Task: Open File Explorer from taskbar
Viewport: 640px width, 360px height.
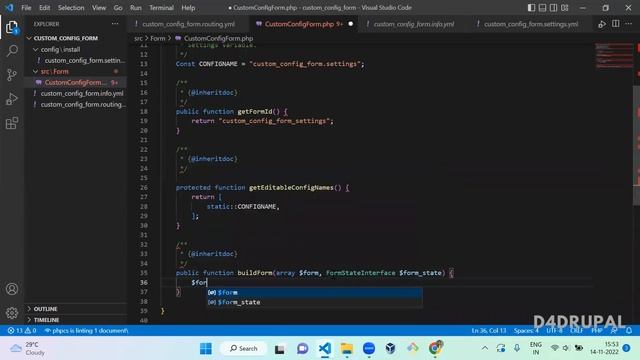Action: tap(347, 348)
